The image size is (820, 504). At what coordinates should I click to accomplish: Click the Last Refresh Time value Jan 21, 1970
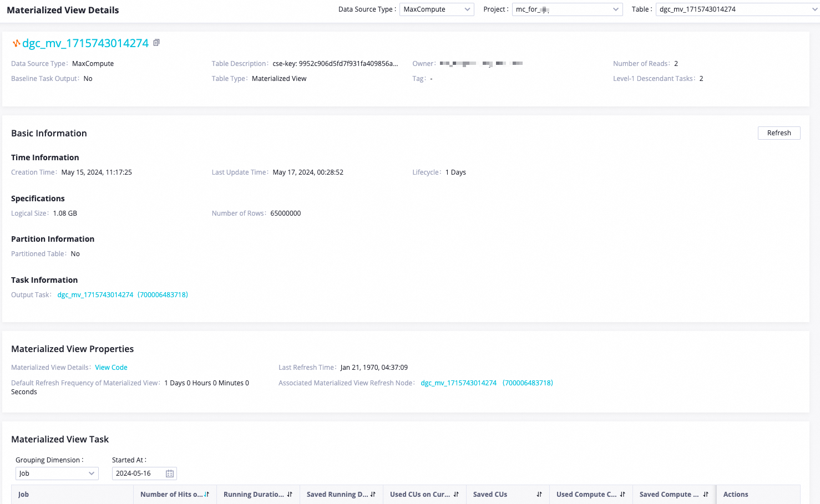(x=374, y=368)
